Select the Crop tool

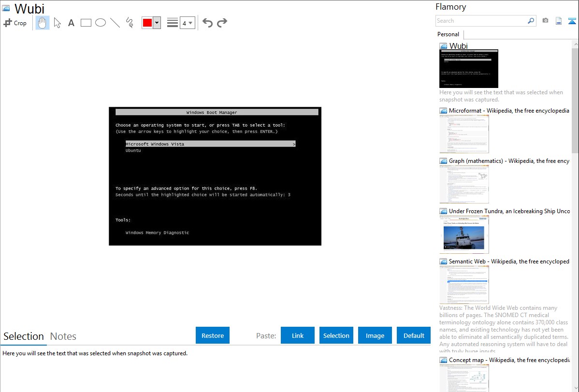pos(15,23)
